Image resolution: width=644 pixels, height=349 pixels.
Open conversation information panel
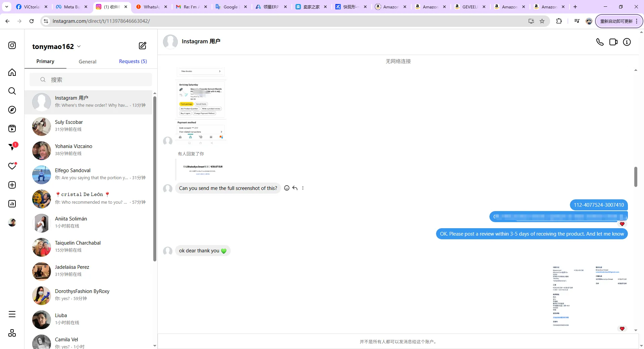[627, 42]
